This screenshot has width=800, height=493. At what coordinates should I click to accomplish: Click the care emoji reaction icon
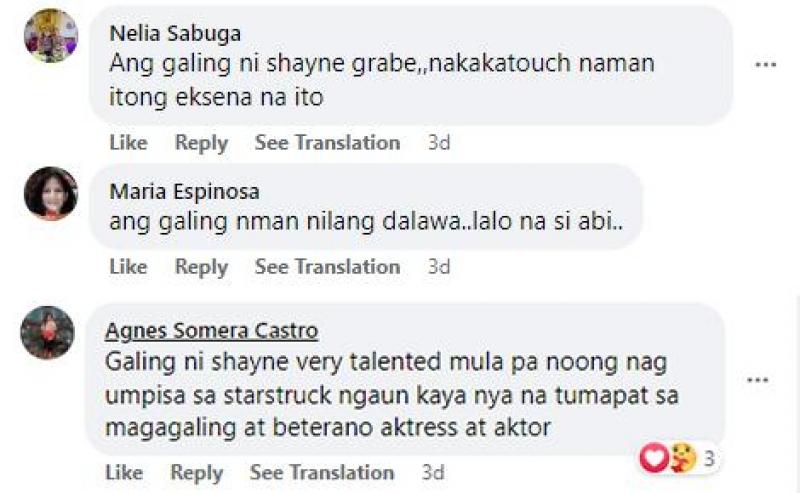682,458
